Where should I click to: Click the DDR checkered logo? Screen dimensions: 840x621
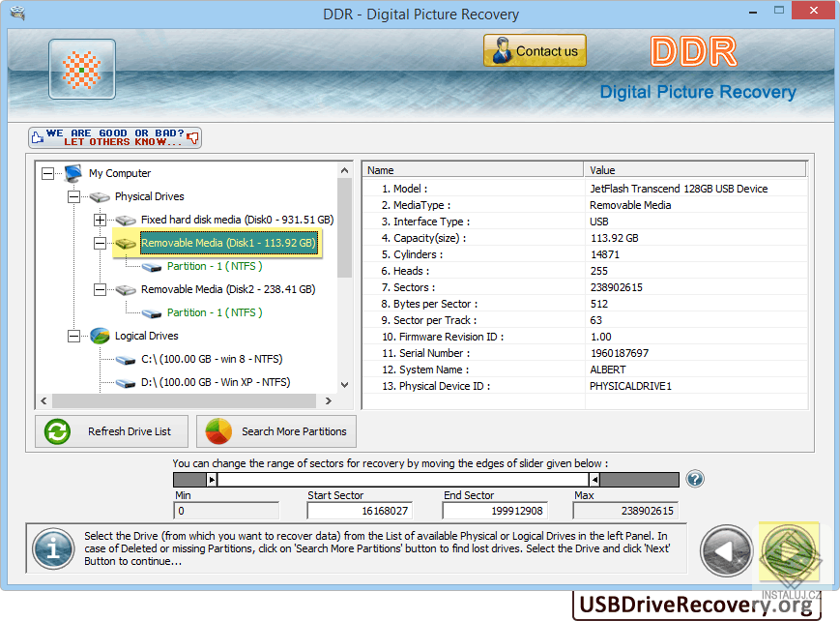point(81,70)
